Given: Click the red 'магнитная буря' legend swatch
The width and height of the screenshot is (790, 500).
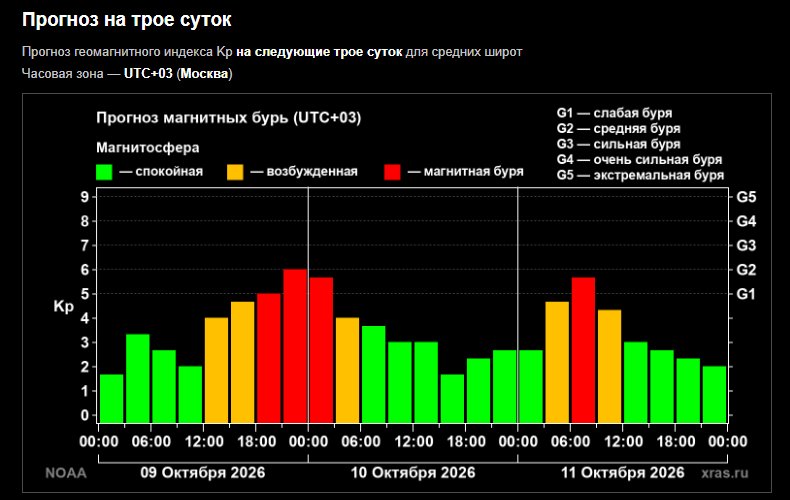Looking at the screenshot, I should pos(392,172).
